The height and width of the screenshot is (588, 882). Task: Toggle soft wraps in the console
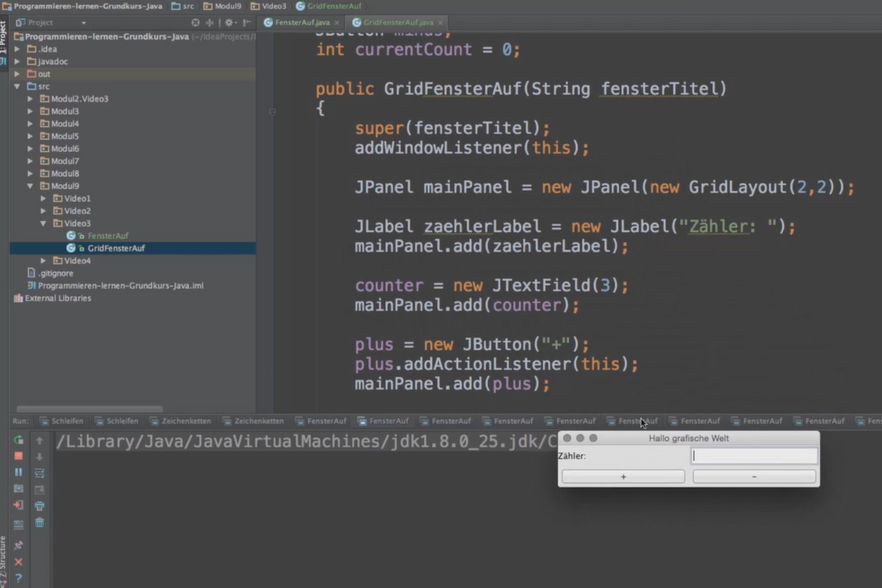pyautogui.click(x=40, y=473)
